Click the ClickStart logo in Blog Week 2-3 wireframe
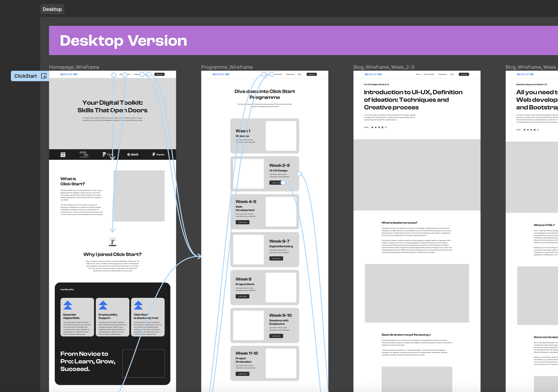 click(373, 74)
